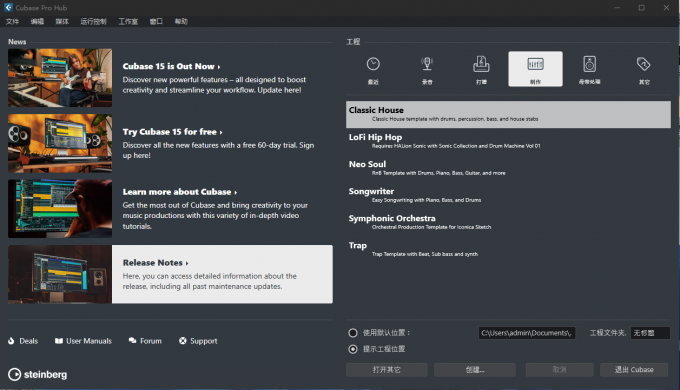
Task: Select the Songwriter template
Action: tap(508, 195)
